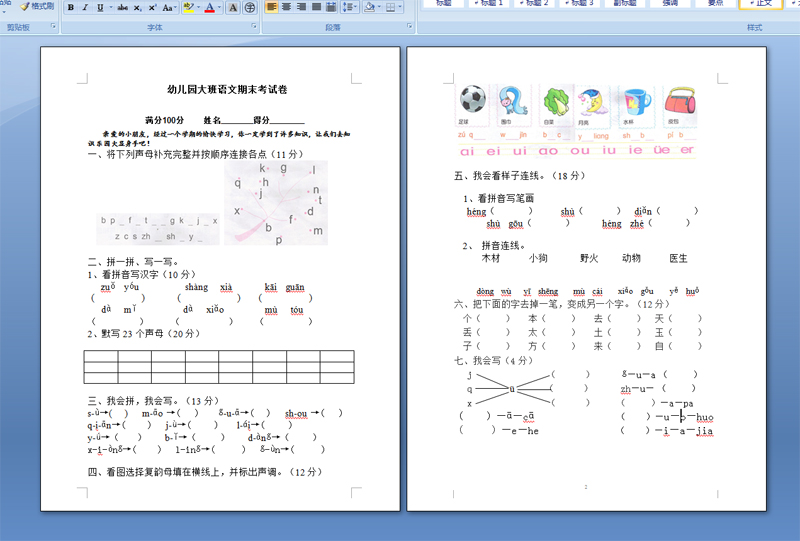Screen dimensions: 800x541
Task: Click the soccer ball picture
Action: 472,99
